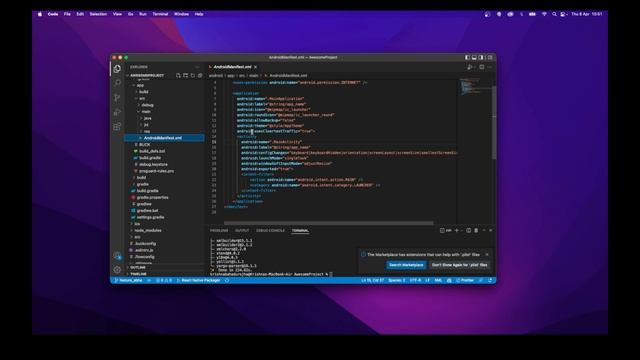Screen dimensions: 640x360
Task: Collapse the main folder
Action: click(146, 111)
